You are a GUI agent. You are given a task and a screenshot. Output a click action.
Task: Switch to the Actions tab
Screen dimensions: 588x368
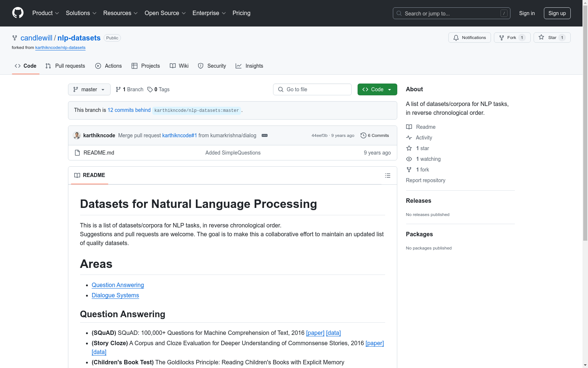[108, 66]
